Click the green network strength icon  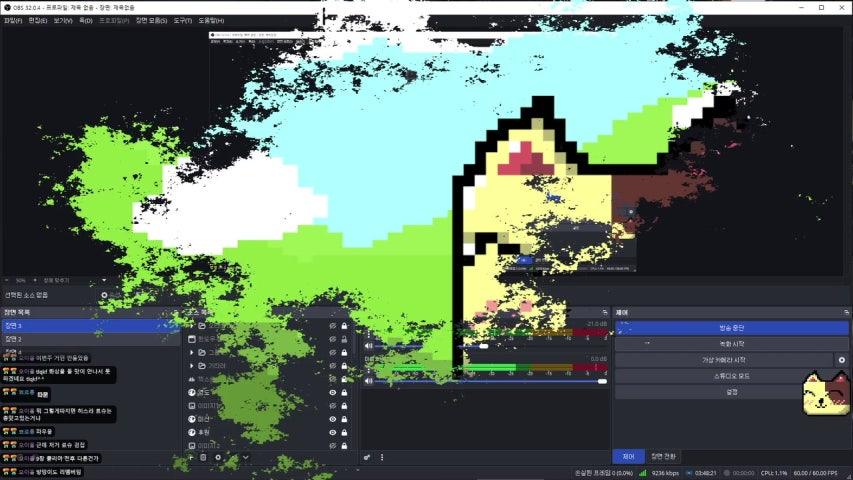pos(642,473)
